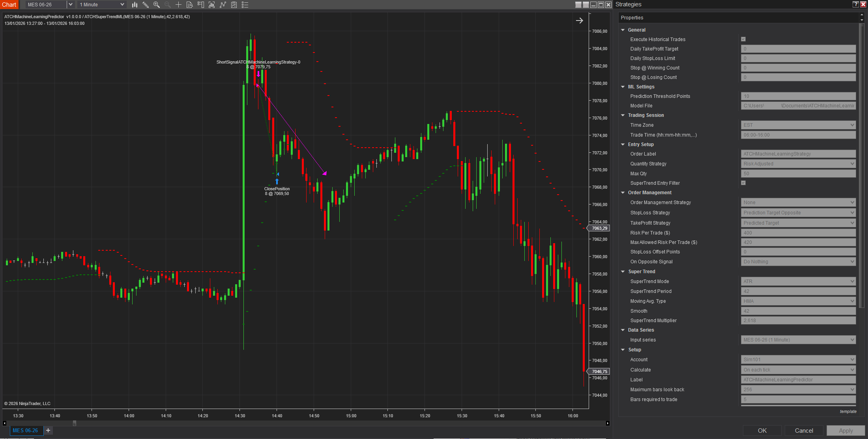Click the scroll-to-latest arrow on chart
The image size is (868, 439).
point(579,21)
